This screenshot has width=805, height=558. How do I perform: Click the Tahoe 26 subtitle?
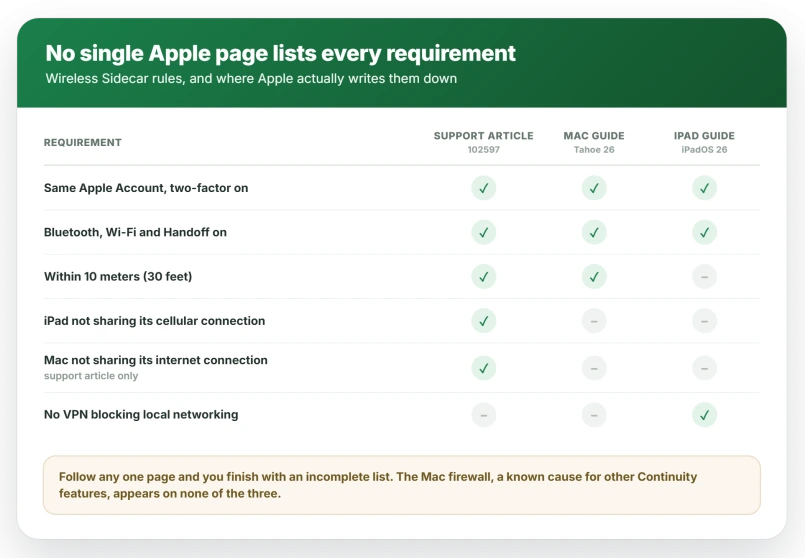[594, 149]
